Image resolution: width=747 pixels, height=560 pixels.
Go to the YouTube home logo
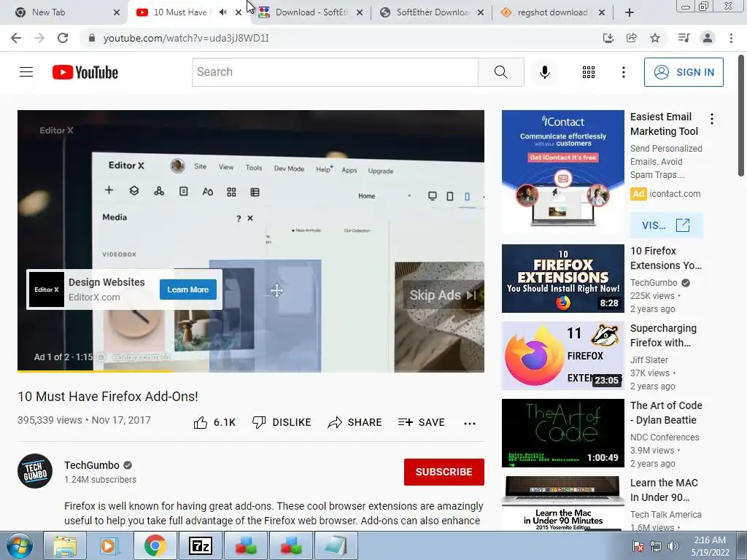[x=85, y=72]
